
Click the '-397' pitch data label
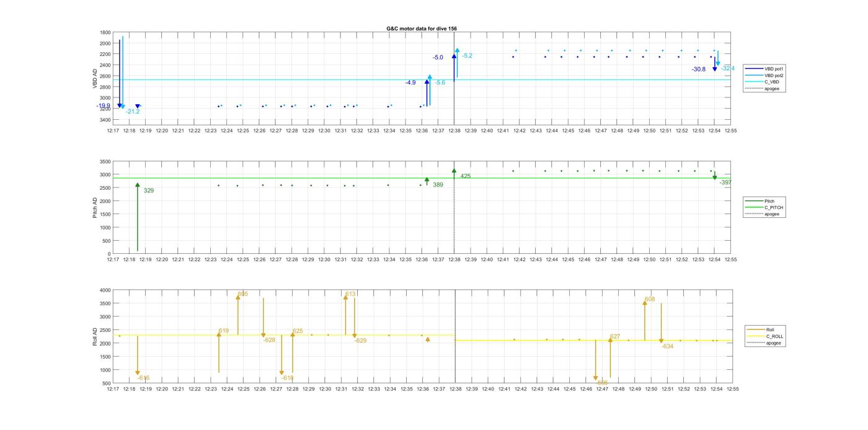(x=725, y=182)
